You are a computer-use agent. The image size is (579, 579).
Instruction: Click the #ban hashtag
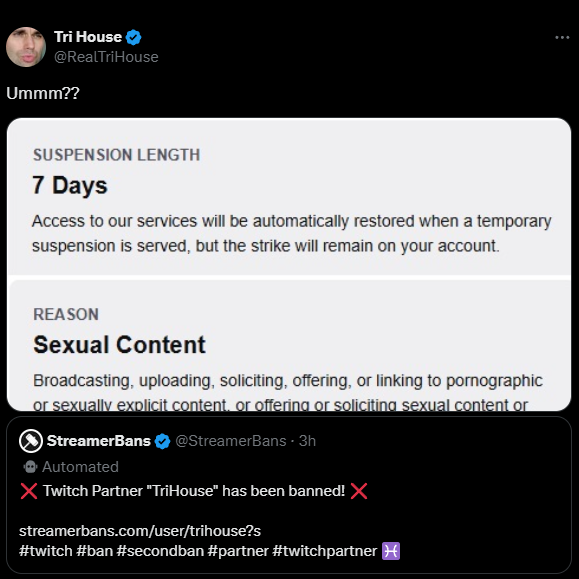pyautogui.click(x=95, y=551)
